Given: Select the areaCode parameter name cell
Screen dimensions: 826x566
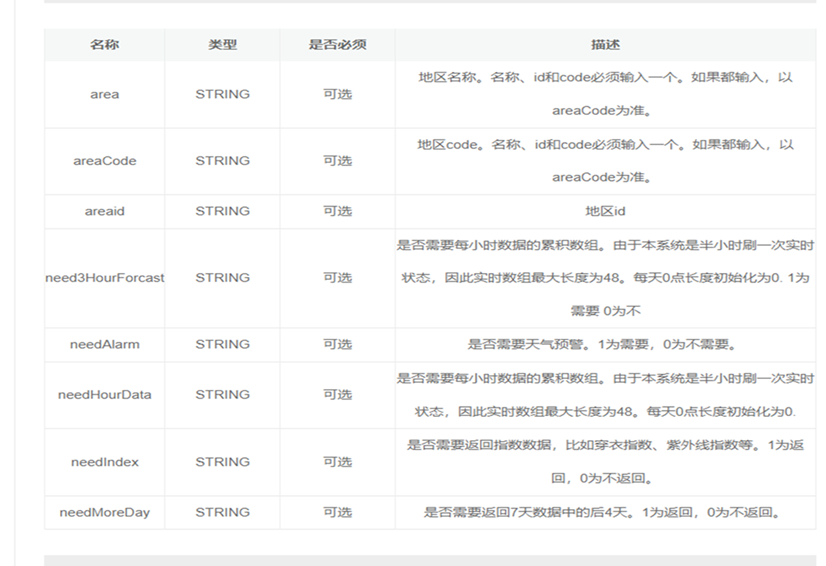Looking at the screenshot, I should (104, 161).
